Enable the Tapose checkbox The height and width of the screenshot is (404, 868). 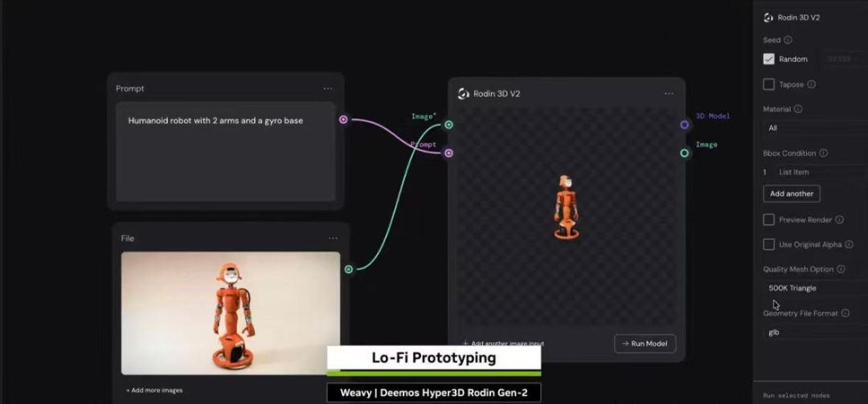point(769,84)
